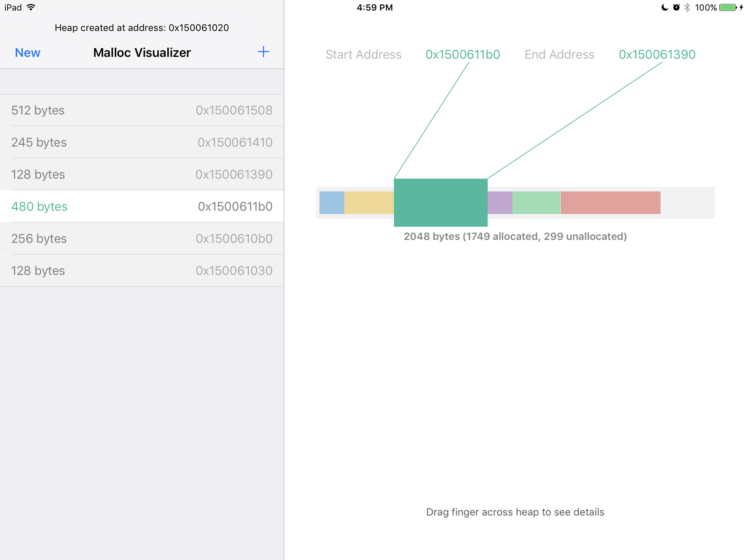The width and height of the screenshot is (747, 560).
Task: Tap the large teal selected heap block
Action: (x=441, y=203)
